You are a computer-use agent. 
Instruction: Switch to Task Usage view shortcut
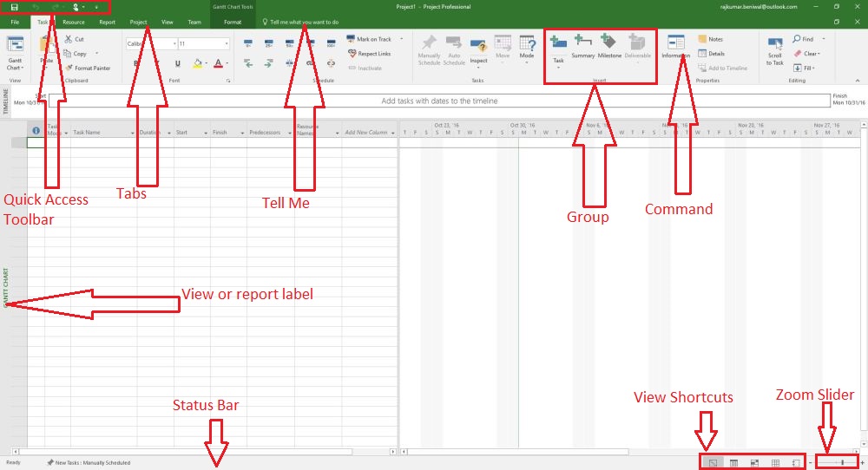coord(733,463)
